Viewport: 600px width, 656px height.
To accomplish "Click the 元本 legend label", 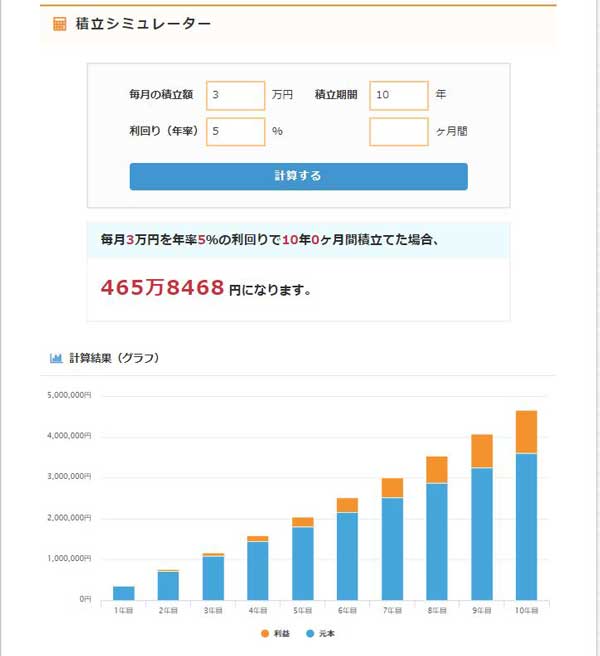I will [x=328, y=634].
